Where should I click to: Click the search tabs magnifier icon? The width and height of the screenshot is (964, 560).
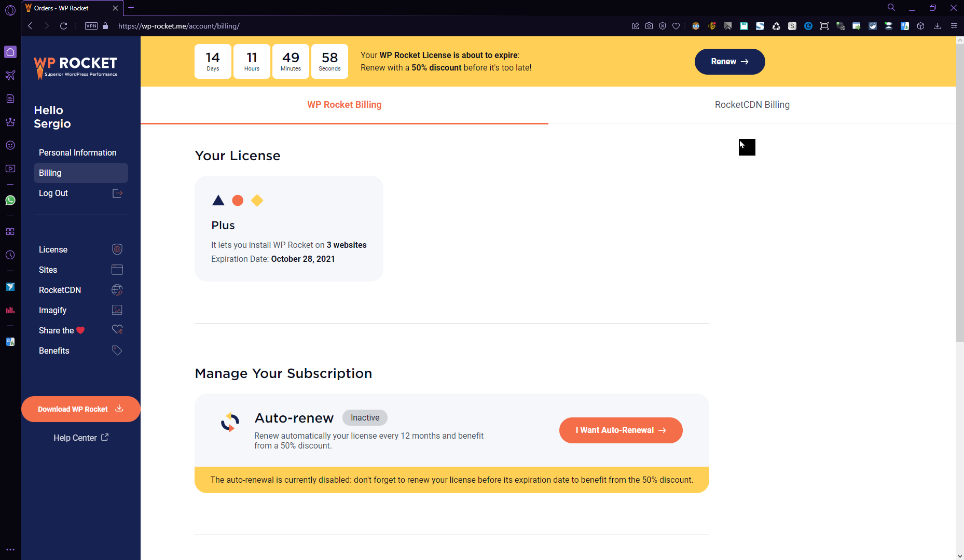tap(891, 8)
